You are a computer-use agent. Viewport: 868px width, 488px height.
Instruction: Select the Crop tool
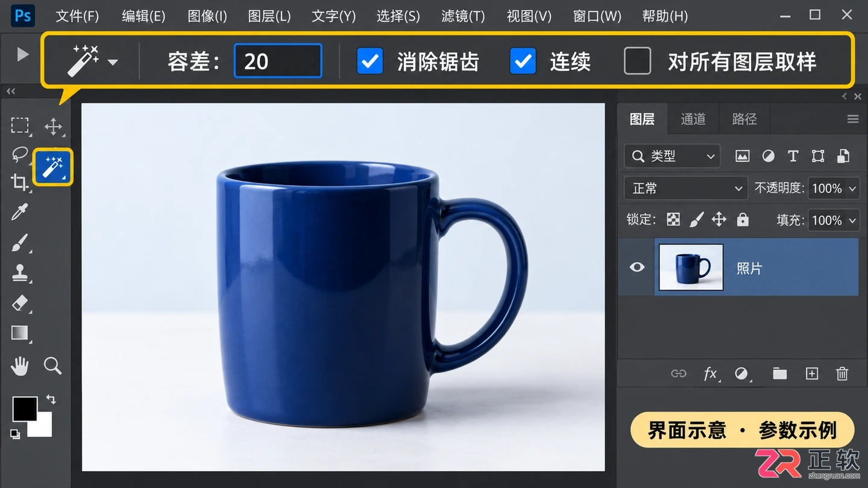click(20, 183)
